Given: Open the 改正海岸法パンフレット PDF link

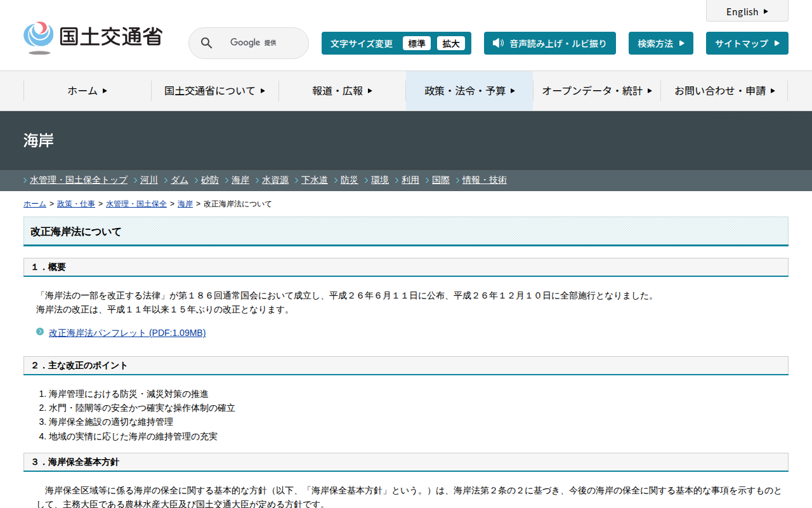Looking at the screenshot, I should point(127,333).
